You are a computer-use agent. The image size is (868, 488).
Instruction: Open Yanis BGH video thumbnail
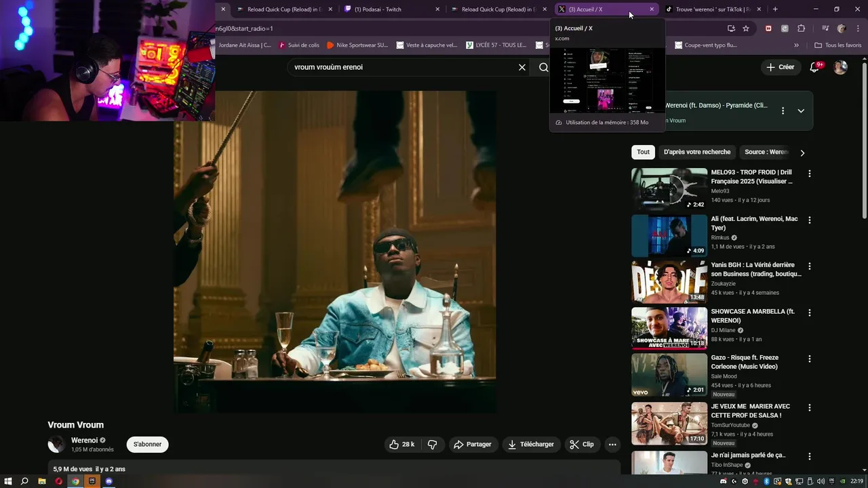point(669,282)
